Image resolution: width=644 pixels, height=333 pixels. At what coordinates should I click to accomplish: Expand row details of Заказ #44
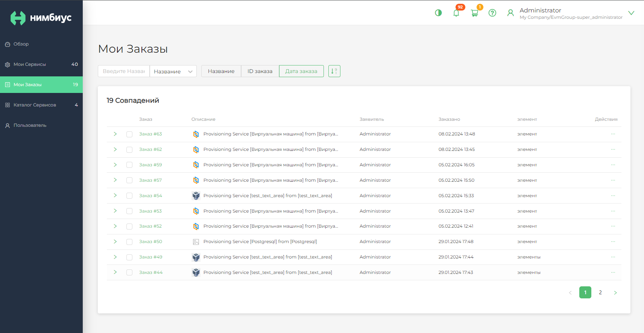tap(115, 272)
